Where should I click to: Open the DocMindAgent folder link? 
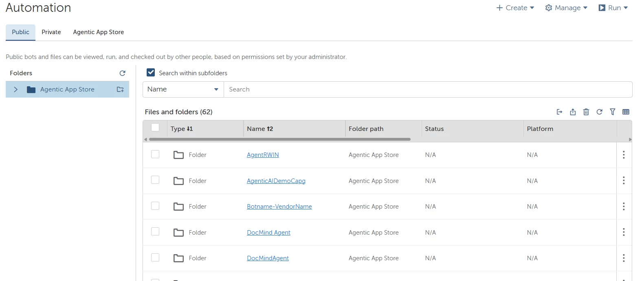[268, 258]
